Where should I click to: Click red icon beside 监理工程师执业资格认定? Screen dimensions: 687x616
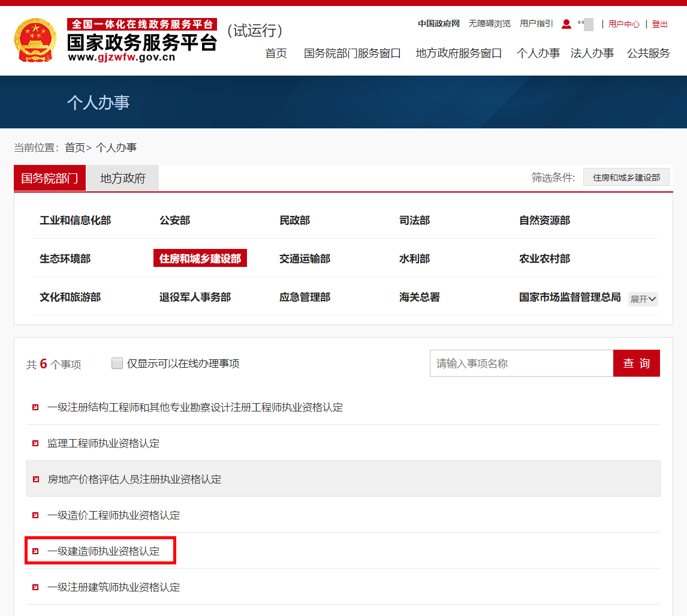[34, 443]
